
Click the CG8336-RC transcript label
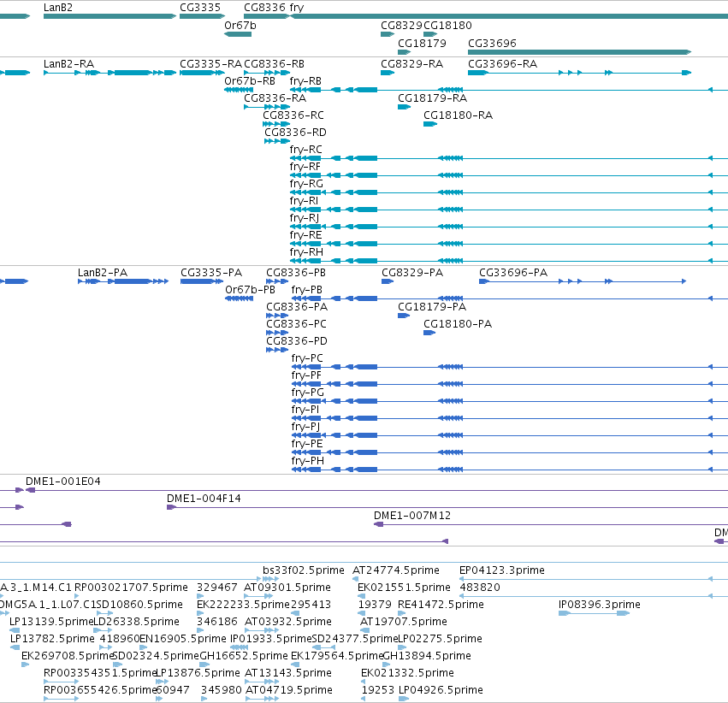(x=293, y=115)
